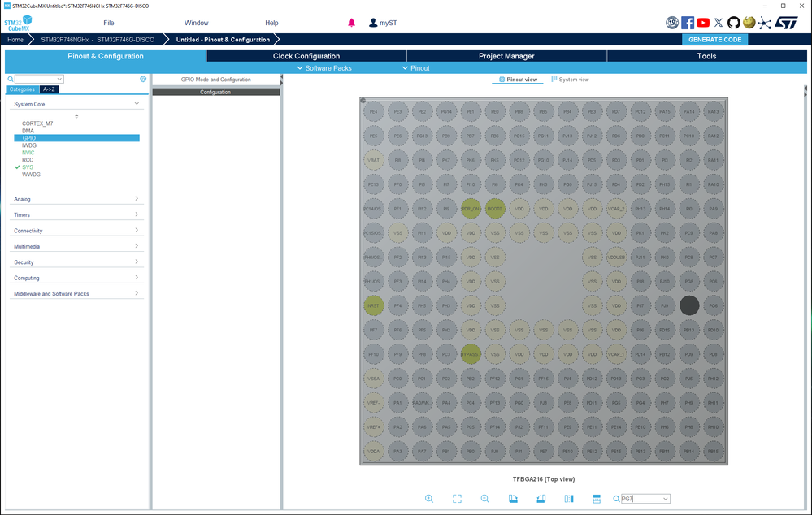This screenshot has width=812, height=515.
Task: Open the category settings gear
Action: [143, 79]
